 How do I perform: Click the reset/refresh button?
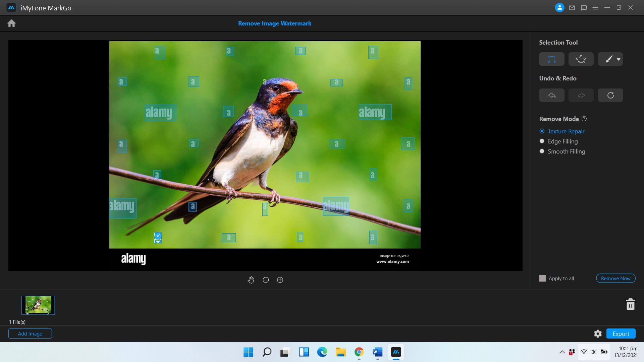coord(610,95)
